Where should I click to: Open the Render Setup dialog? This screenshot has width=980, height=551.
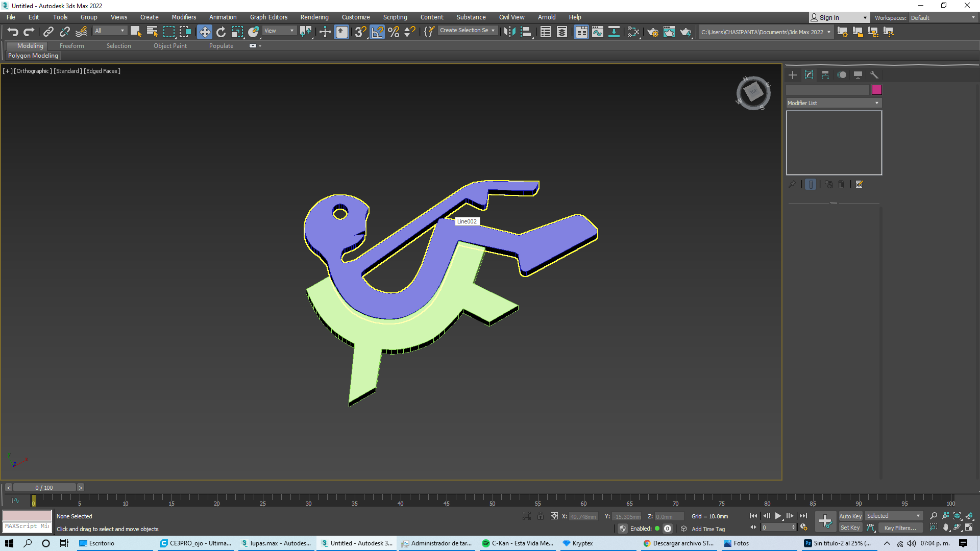click(x=653, y=32)
